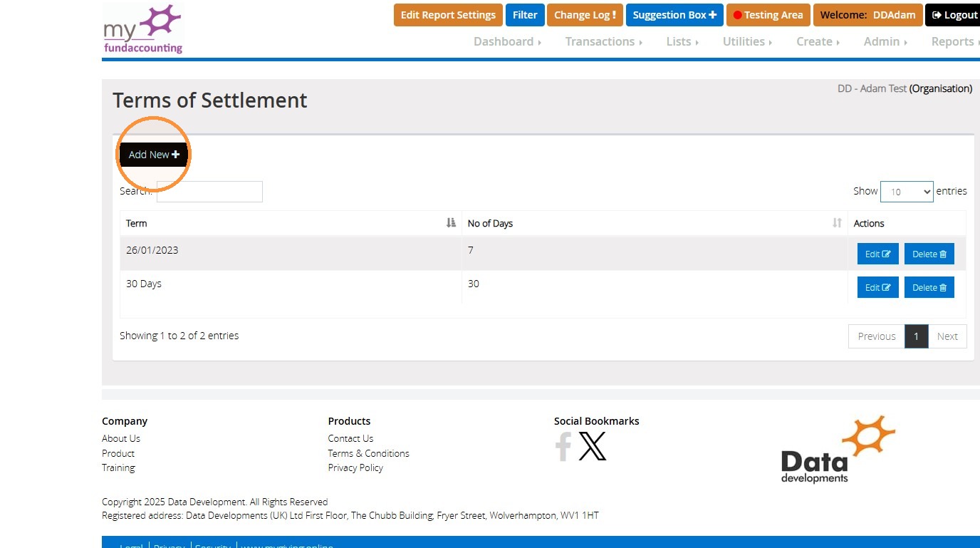This screenshot has width=980, height=548.
Task: Sort by the No of Days column sort icon
Action: point(837,223)
